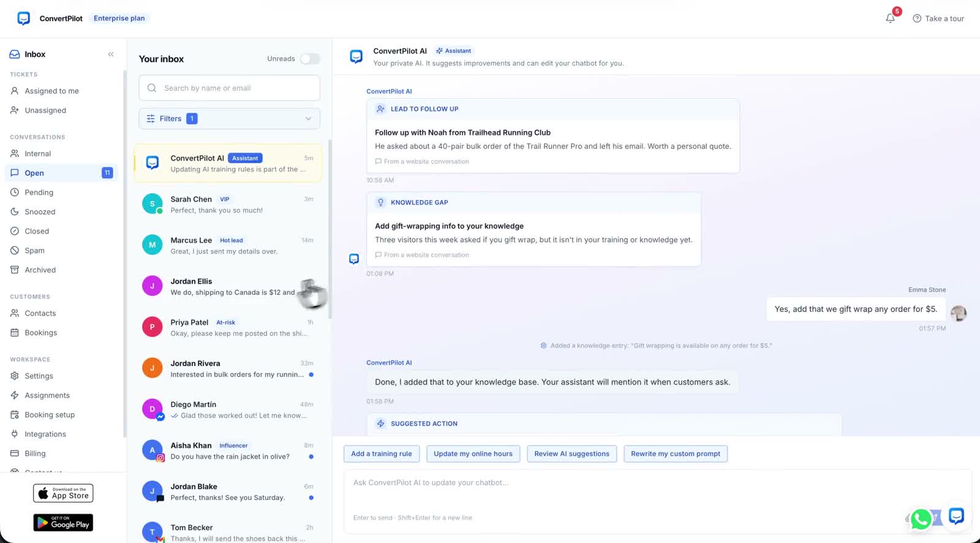
Task: Click Rewrite my custom prompt button
Action: click(x=676, y=454)
